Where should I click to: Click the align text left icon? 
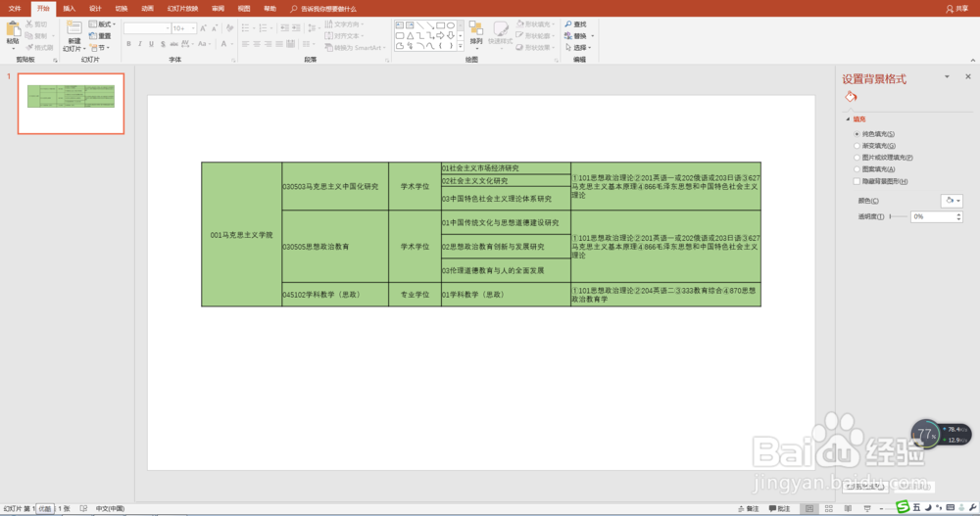(x=246, y=44)
